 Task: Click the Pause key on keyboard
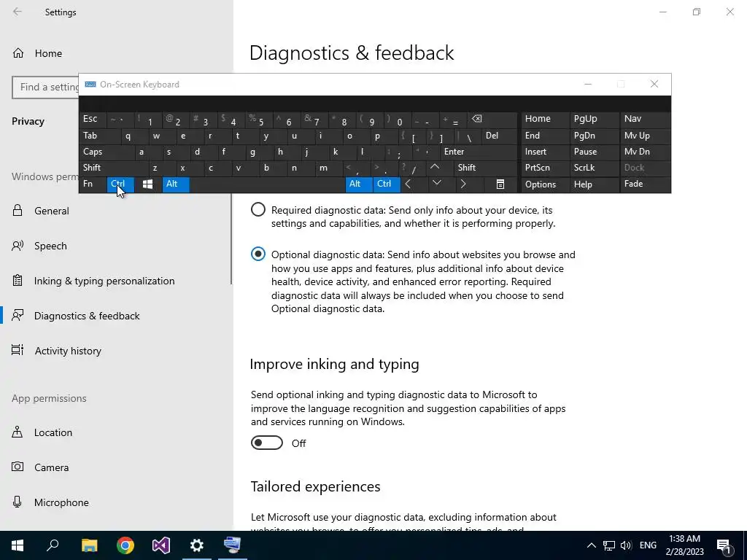coord(595,152)
